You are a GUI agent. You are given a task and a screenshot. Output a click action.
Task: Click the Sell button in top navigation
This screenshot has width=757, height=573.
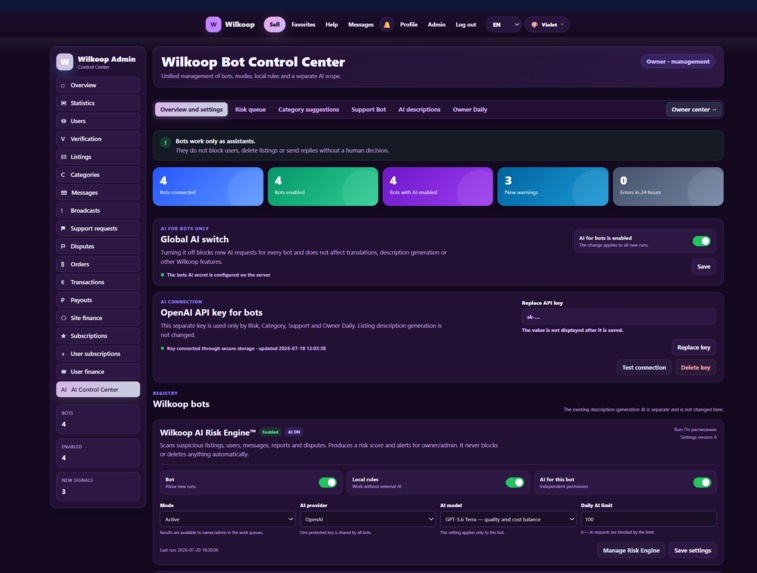pyautogui.click(x=274, y=25)
